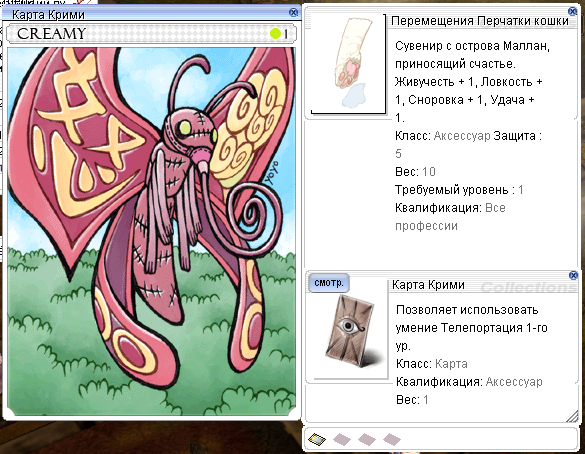
Task: Click the 'смотр.' view button on the card
Action: [329, 283]
